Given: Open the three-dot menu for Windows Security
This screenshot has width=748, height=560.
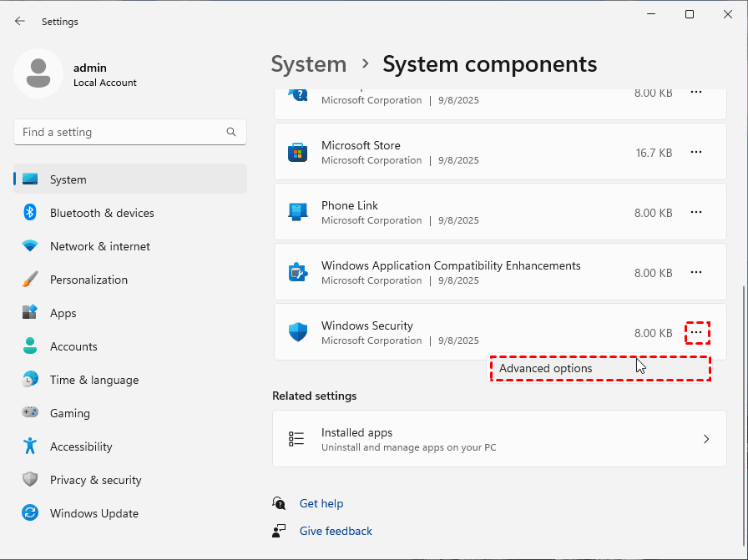Looking at the screenshot, I should [696, 333].
